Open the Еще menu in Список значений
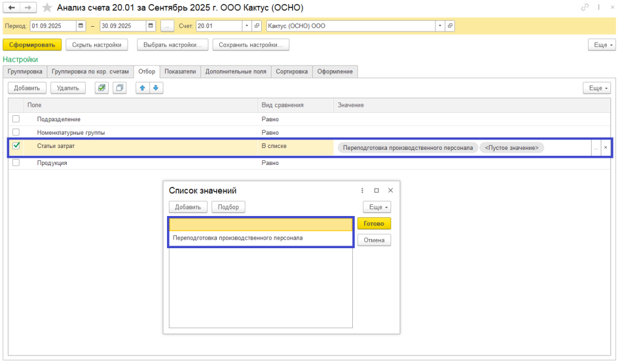The image size is (622, 364). coord(377,207)
